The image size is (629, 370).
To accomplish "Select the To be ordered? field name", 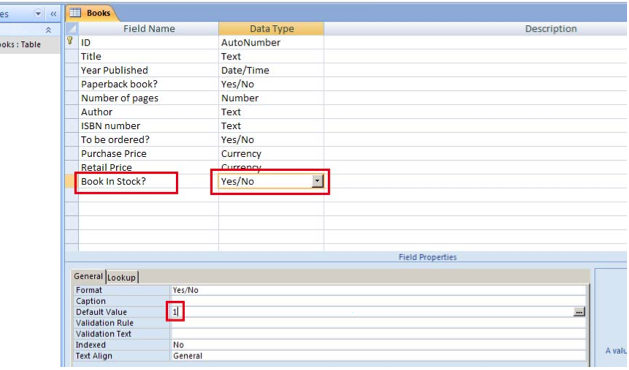I will click(148, 140).
